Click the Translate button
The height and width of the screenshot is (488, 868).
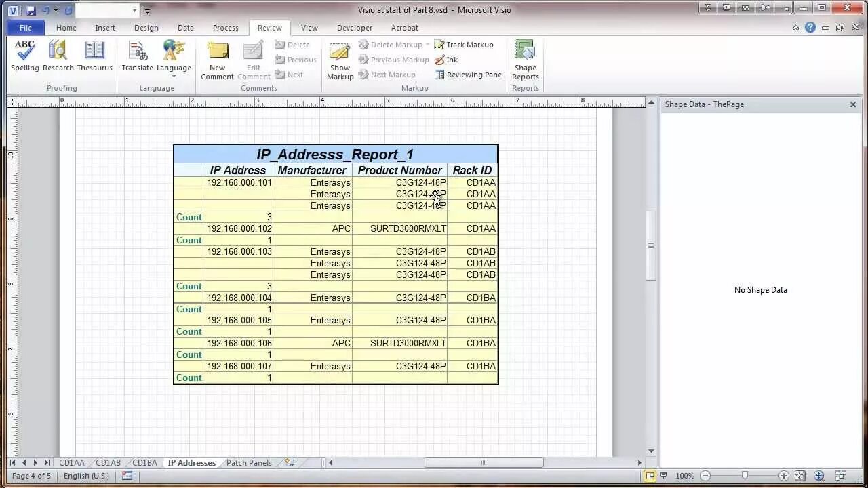pyautogui.click(x=138, y=56)
